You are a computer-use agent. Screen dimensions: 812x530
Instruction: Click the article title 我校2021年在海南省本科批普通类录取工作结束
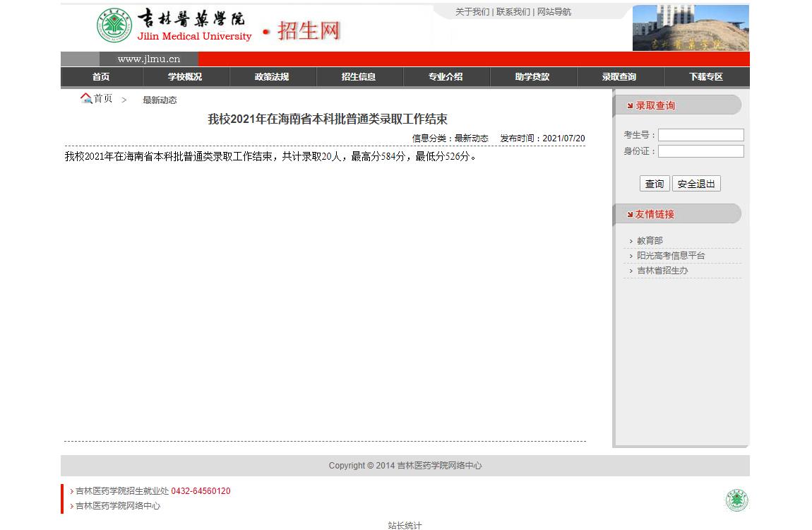click(328, 119)
